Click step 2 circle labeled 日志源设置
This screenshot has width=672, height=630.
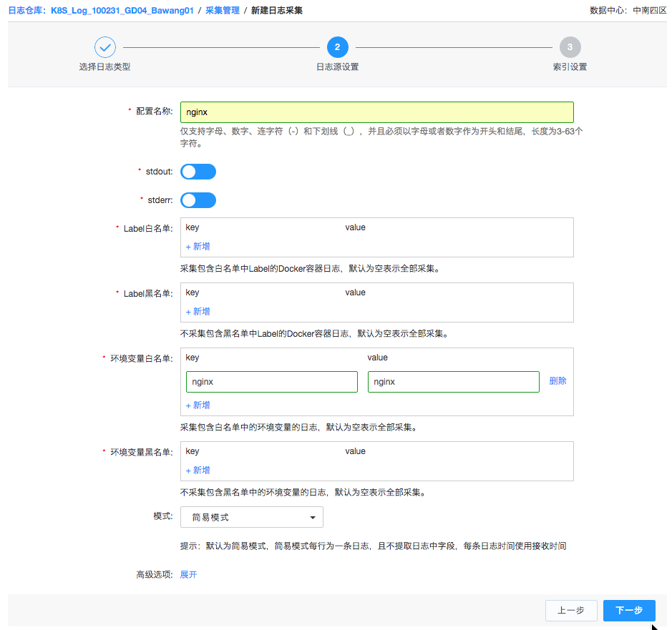(x=337, y=47)
